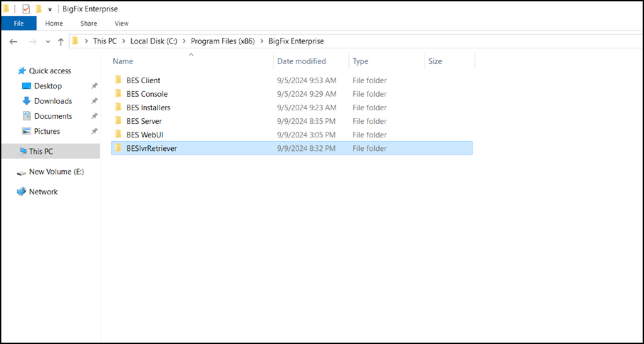This screenshot has width=644, height=344.
Task: Go back using the Back arrow
Action: 14,42
